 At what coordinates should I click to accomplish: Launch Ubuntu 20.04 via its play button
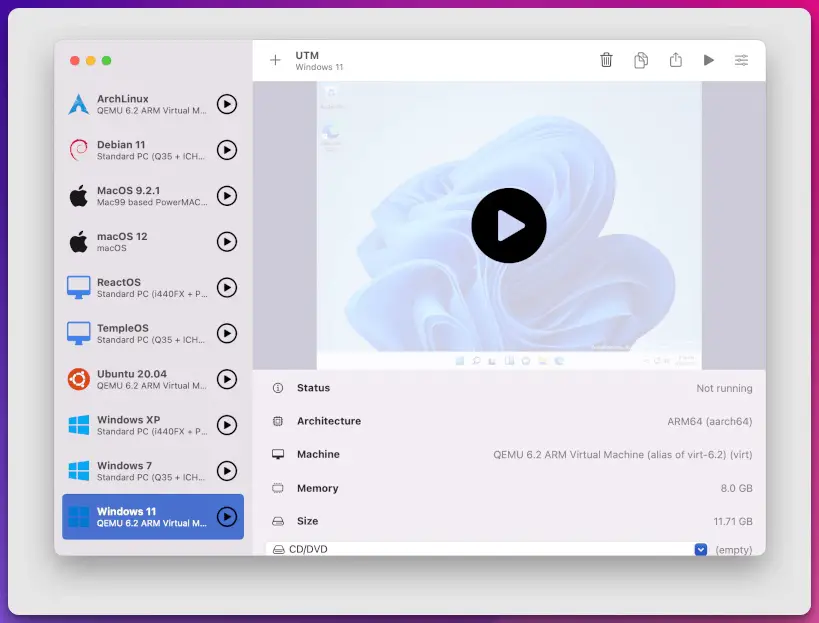pyautogui.click(x=225, y=380)
